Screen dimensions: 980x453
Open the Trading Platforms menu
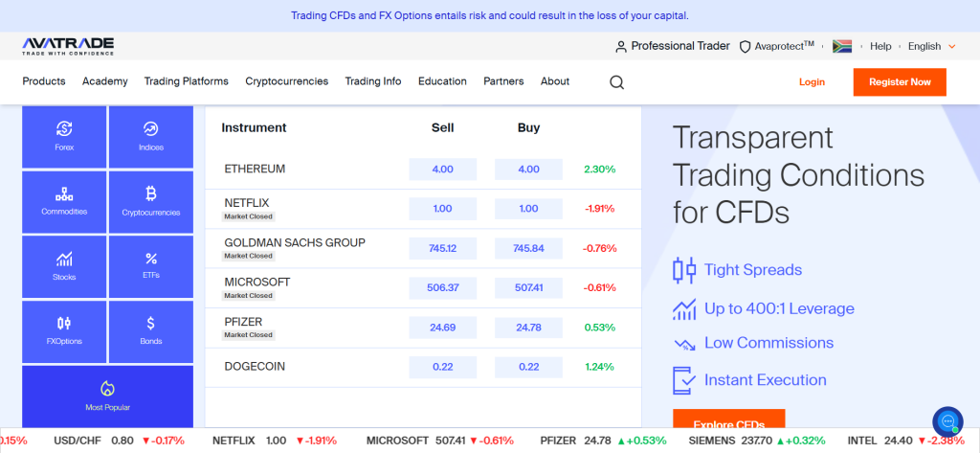point(187,81)
